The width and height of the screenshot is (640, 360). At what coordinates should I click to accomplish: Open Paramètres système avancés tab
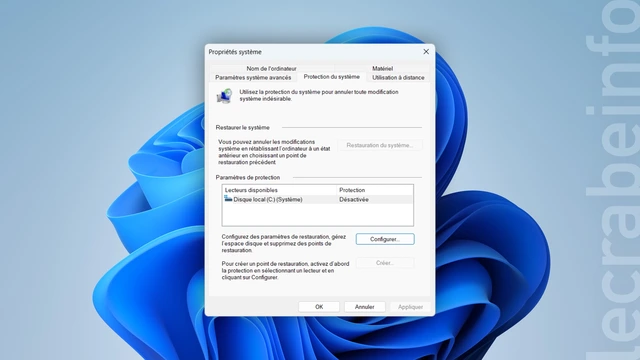click(x=253, y=78)
